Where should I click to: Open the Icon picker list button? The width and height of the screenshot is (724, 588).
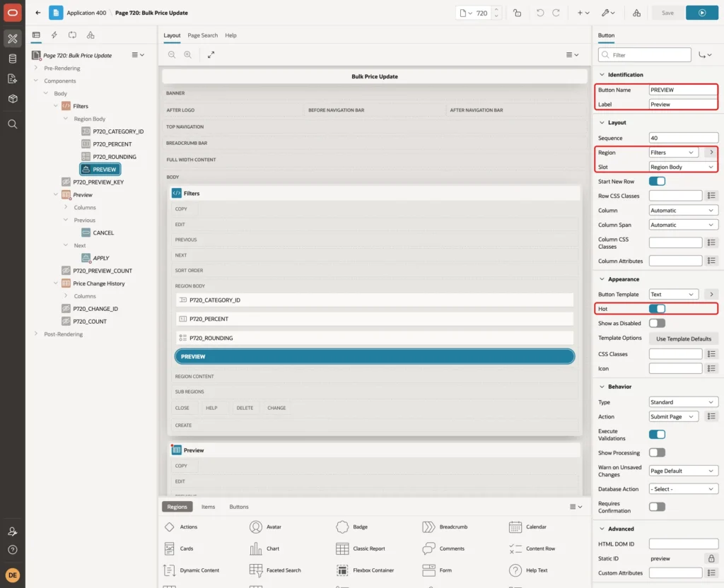tap(711, 368)
